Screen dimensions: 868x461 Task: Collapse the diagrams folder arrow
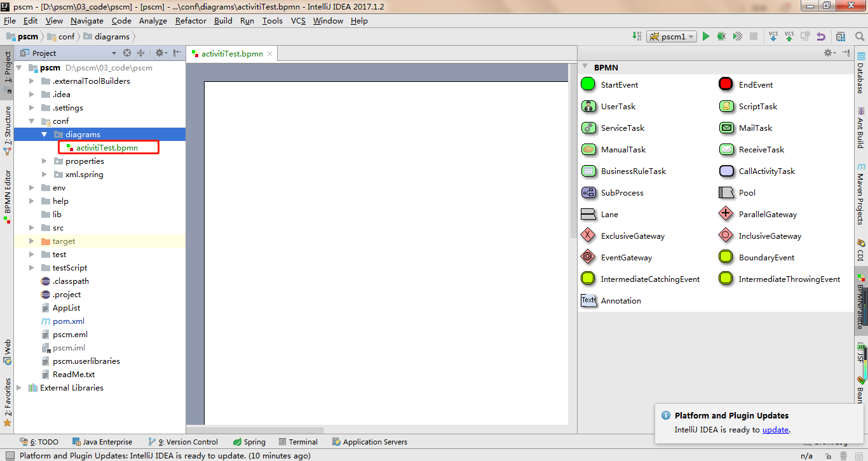[44, 134]
